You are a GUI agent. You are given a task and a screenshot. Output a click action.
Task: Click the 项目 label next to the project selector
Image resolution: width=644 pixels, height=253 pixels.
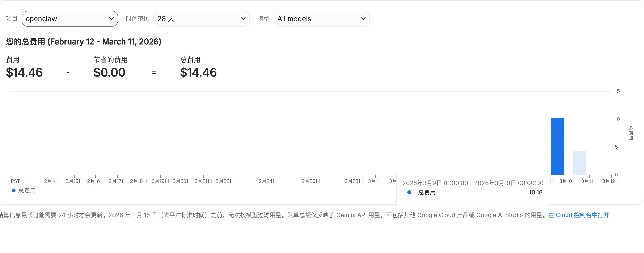[12, 18]
